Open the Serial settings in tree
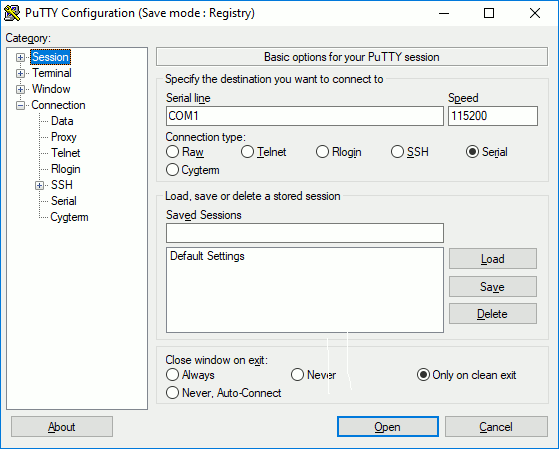This screenshot has width=559, height=449. [x=64, y=201]
